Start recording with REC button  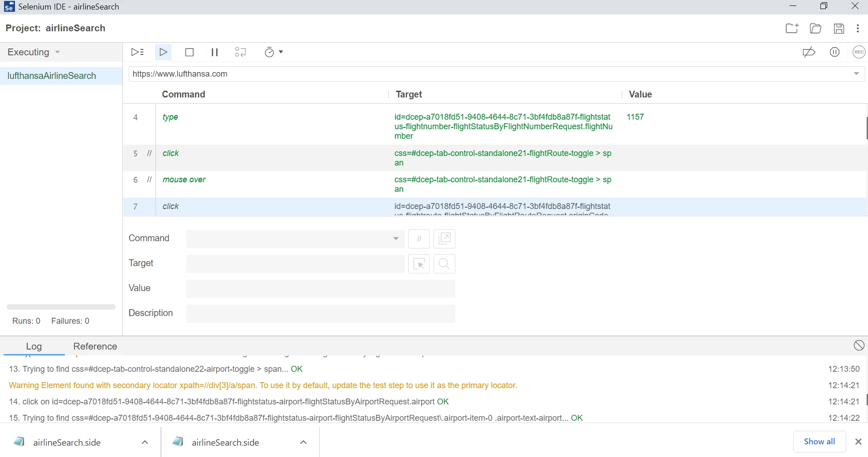coord(859,52)
